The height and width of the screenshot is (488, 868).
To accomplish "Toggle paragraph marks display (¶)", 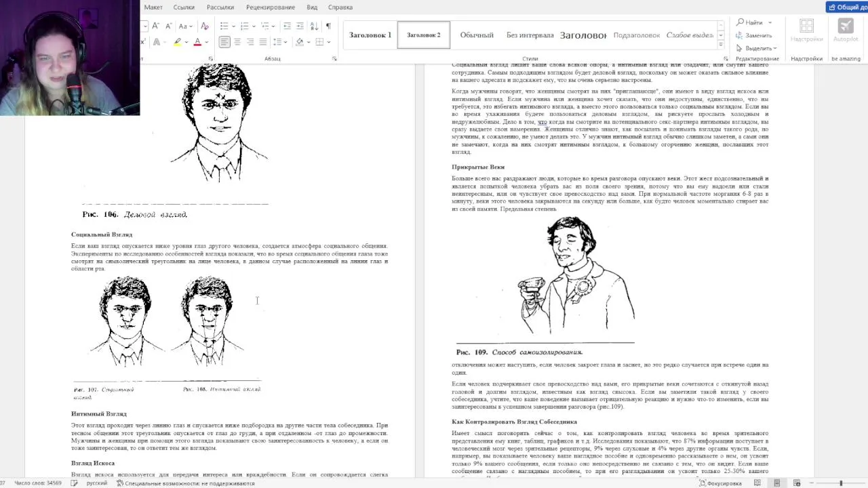I will [x=328, y=26].
